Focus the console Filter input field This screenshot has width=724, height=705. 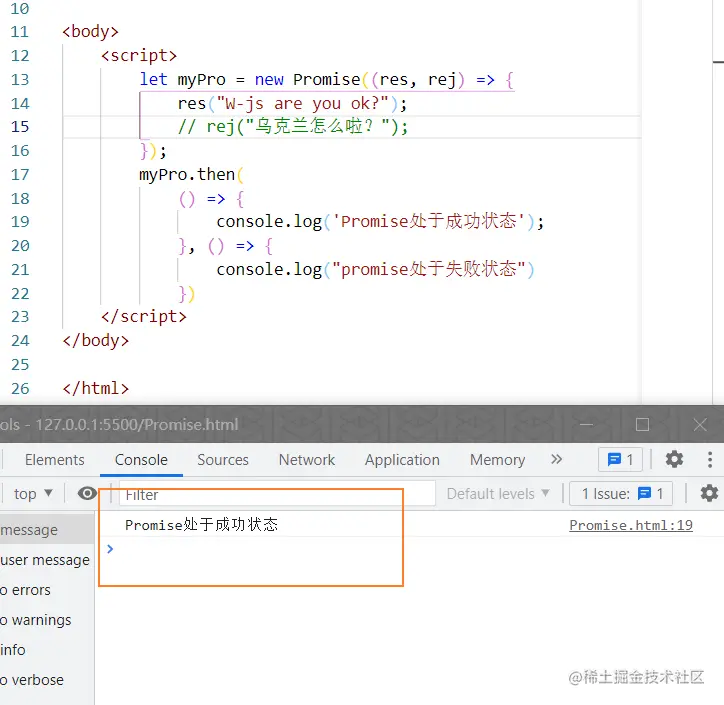(x=277, y=494)
